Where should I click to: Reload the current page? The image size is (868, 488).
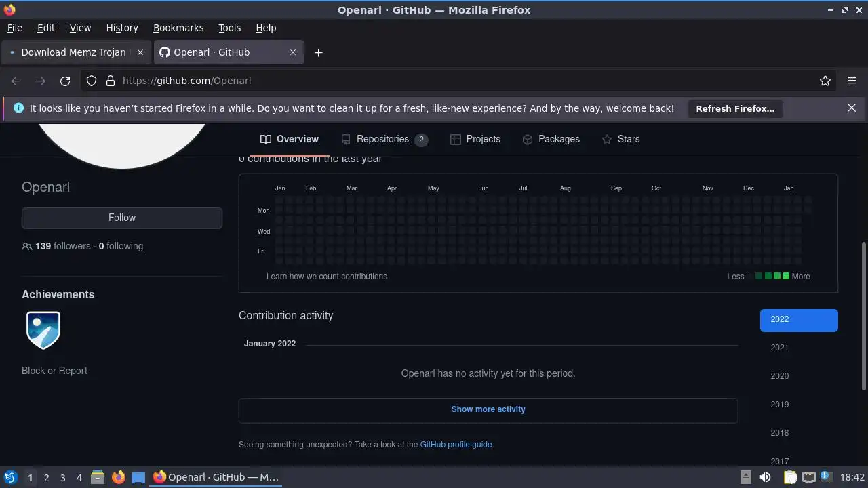[x=65, y=81]
